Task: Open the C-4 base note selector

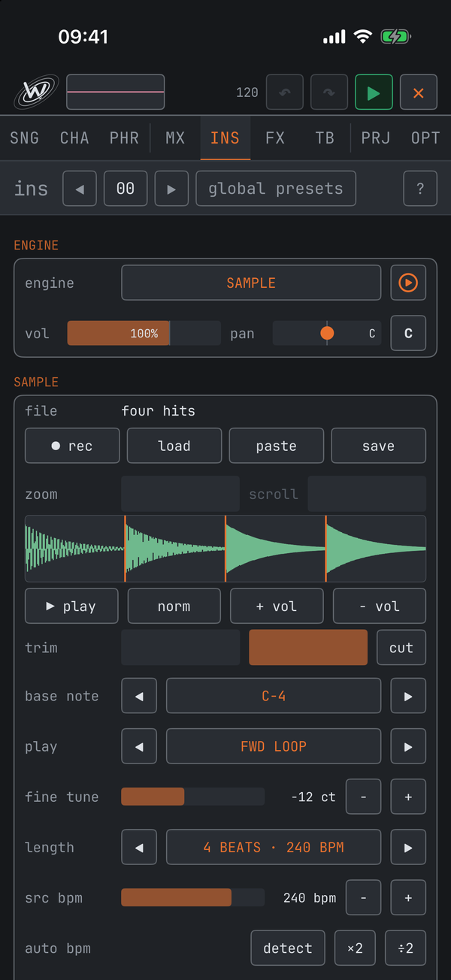Action: click(x=274, y=696)
